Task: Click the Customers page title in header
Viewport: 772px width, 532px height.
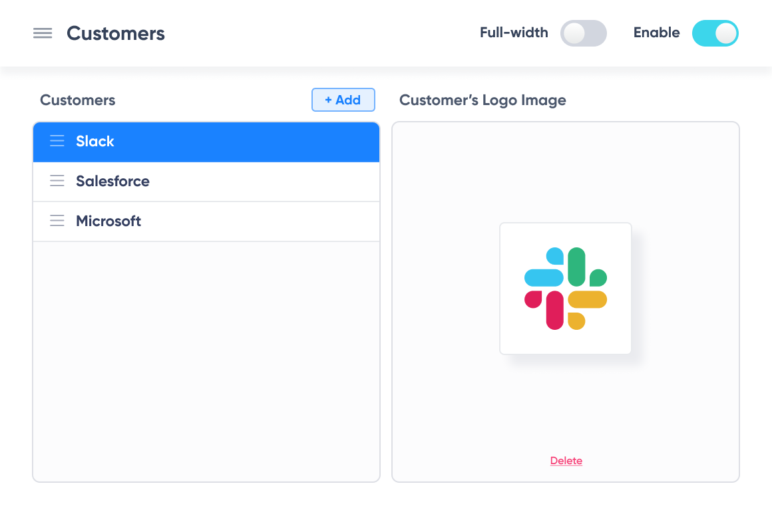Action: [x=116, y=33]
